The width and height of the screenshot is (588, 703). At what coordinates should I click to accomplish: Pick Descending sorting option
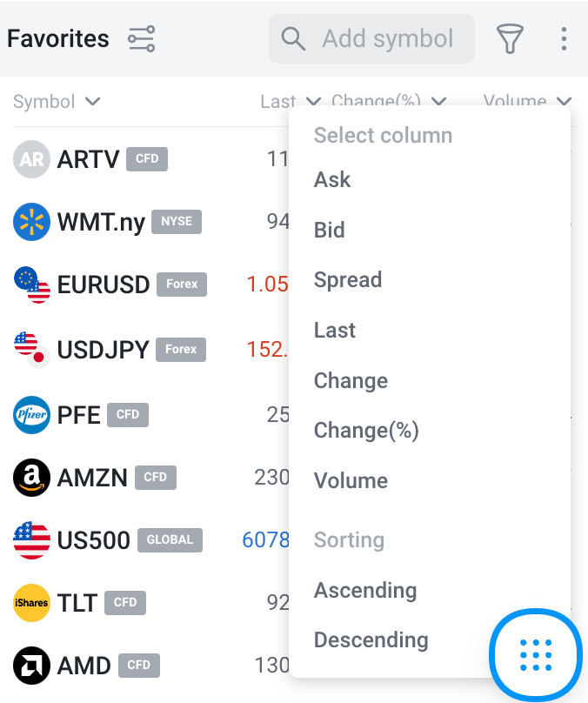tap(371, 640)
